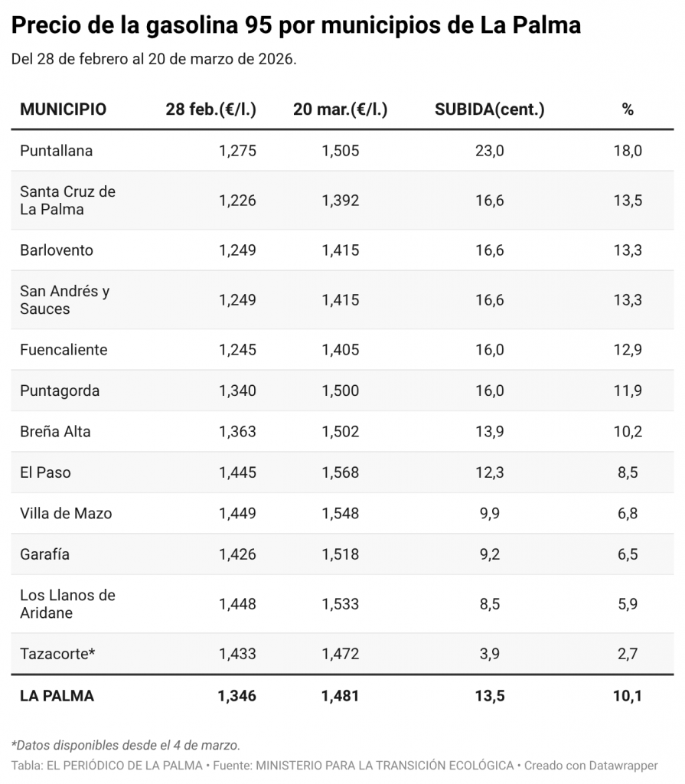Screen dimensions: 685x784
Task: Click the Breña Alta municipality name
Action: (55, 432)
